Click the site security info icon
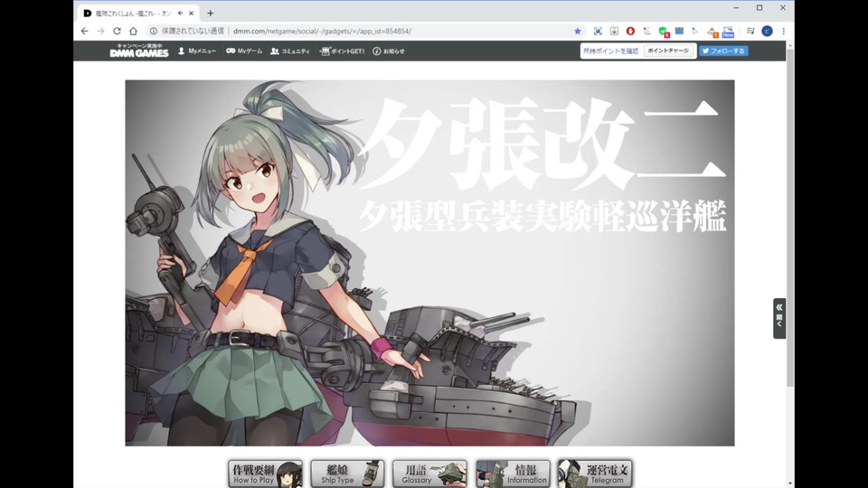This screenshot has height=488, width=868. coord(154,31)
